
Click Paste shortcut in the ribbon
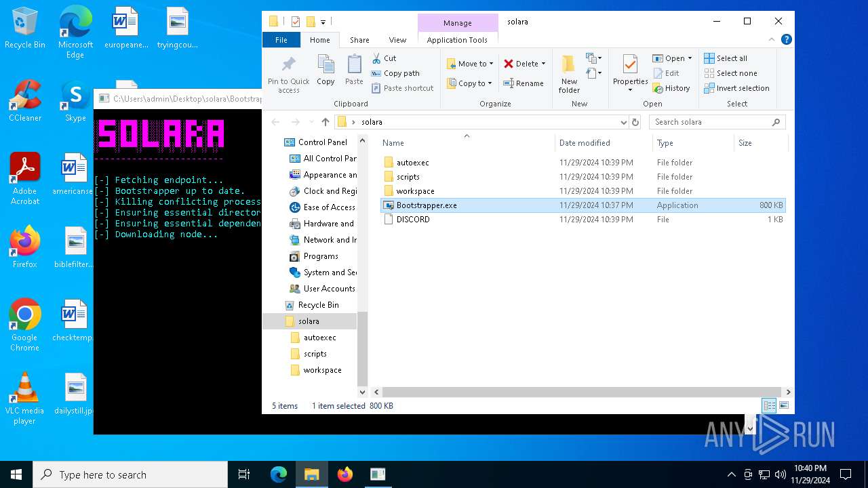click(x=402, y=88)
